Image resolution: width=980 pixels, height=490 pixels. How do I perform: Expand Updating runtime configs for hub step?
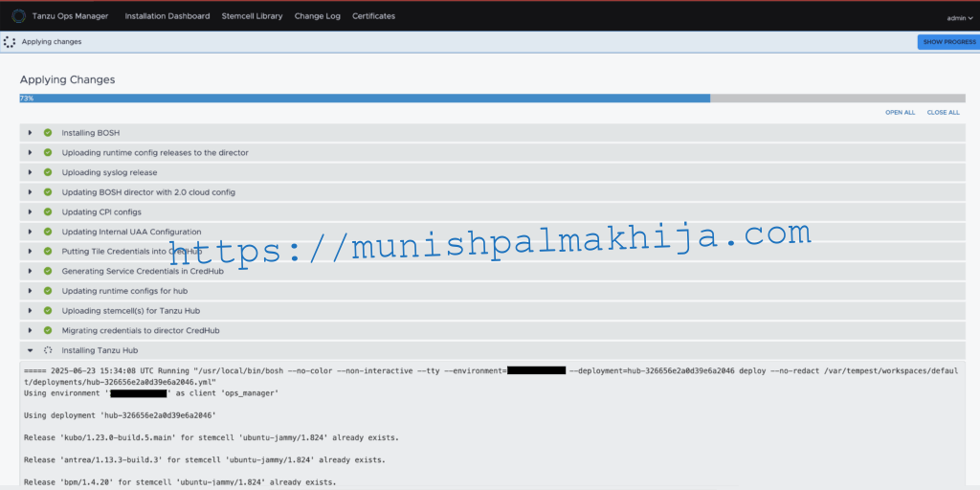coord(30,291)
